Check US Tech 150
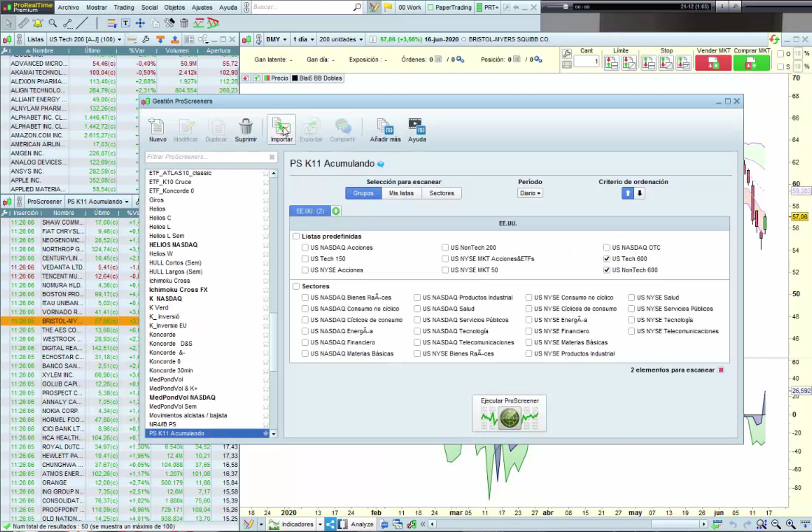This screenshot has width=812, height=532. 305,259
